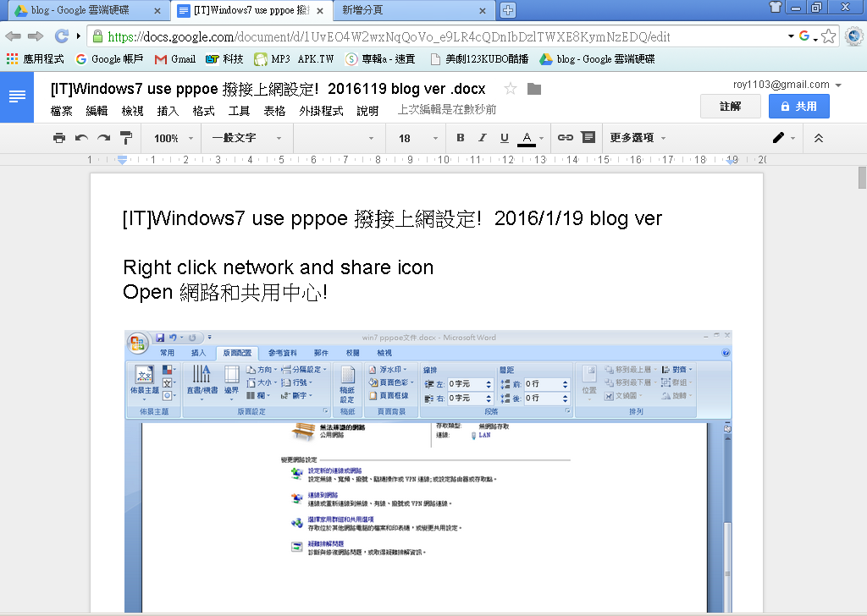Image resolution: width=867 pixels, height=616 pixels.
Task: Click the Print icon in Docs toolbar
Action: pyautogui.click(x=58, y=138)
